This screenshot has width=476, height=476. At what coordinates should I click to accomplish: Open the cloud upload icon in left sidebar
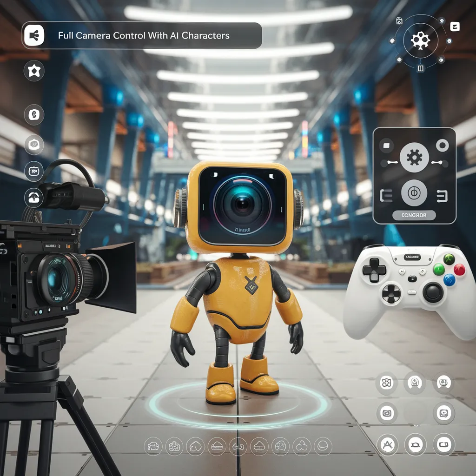click(34, 197)
